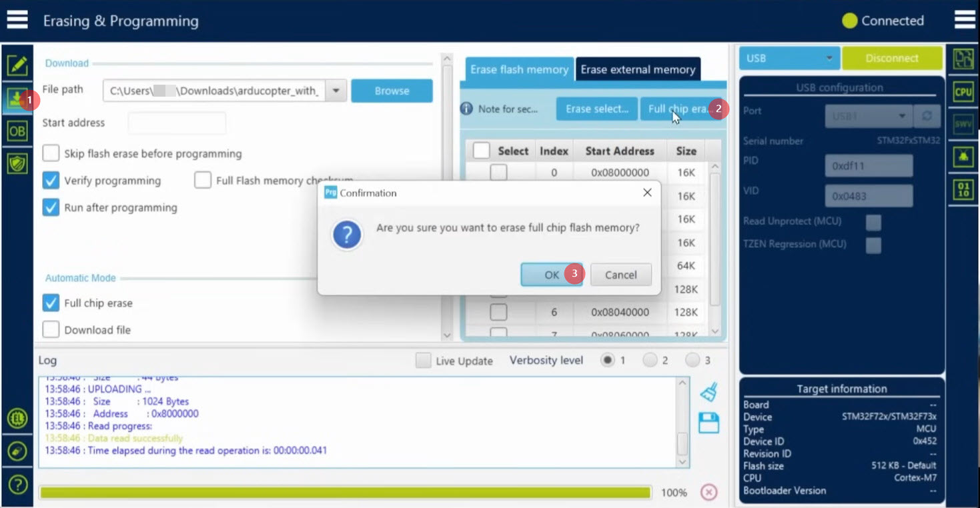Image resolution: width=980 pixels, height=508 pixels.
Task: Click the pencil Memory & File editing icon
Action: point(17,65)
